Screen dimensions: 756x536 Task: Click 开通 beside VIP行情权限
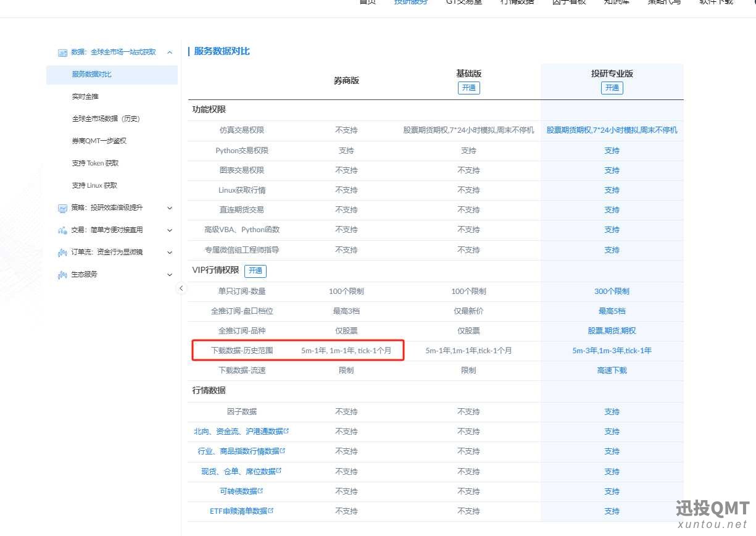point(255,270)
